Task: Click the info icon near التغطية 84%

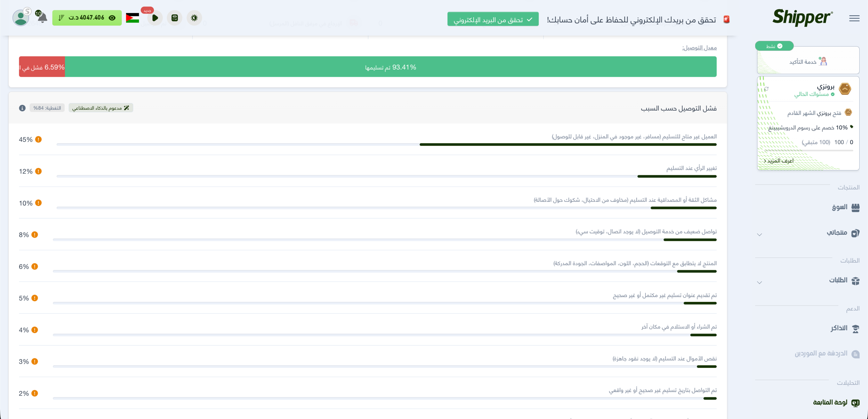Action: coord(22,108)
